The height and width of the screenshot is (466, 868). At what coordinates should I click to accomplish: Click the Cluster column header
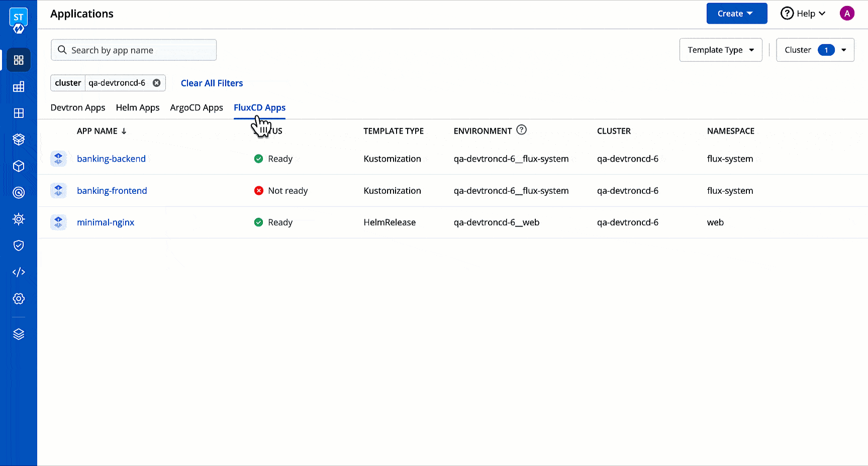tap(614, 131)
